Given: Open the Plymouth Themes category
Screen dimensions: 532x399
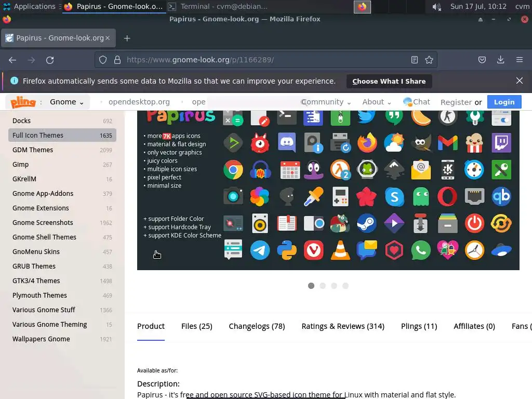Looking at the screenshot, I should click(x=62, y=296).
